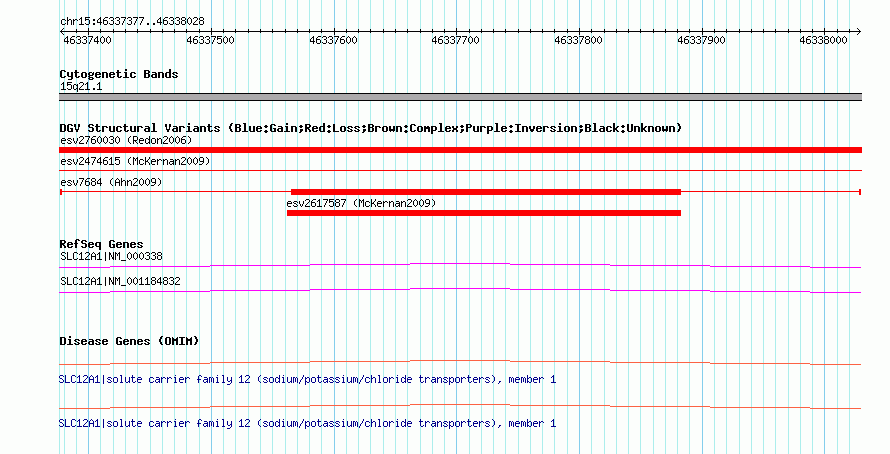Click the esv2617587 (McKernan2009) label

pyautogui.click(x=361, y=203)
